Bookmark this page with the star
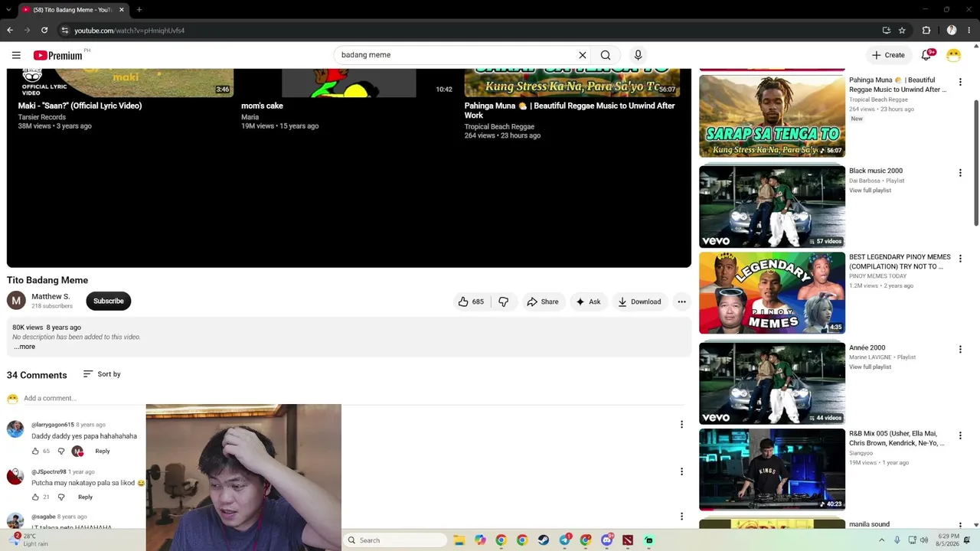980x551 pixels. (x=902, y=31)
